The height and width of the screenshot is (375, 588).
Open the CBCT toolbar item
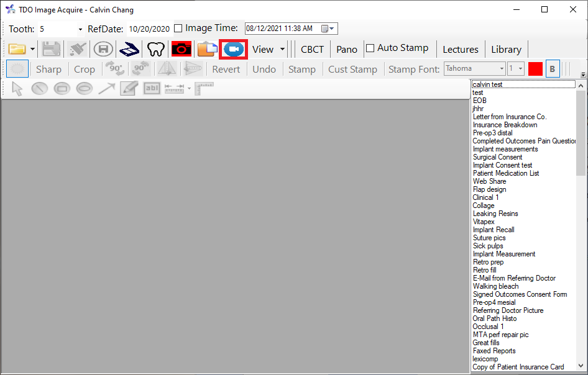click(x=312, y=49)
